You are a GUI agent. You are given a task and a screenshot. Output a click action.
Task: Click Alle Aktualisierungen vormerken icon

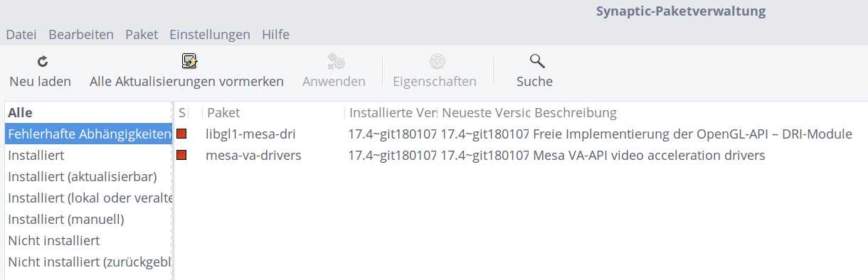(189, 60)
